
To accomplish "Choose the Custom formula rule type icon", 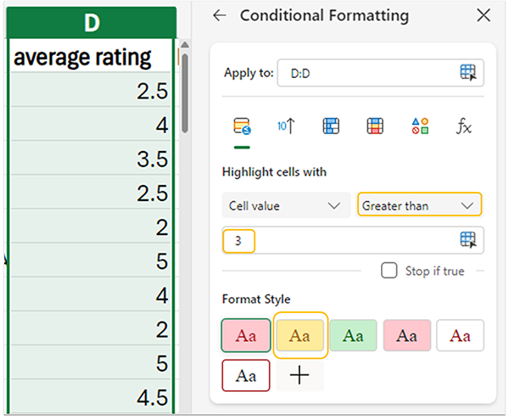I will (x=463, y=126).
